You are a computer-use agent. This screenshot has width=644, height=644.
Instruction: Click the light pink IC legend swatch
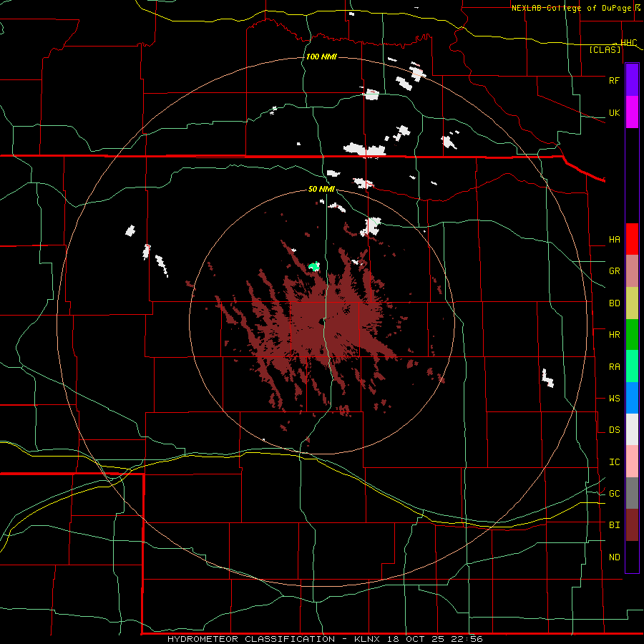(x=632, y=462)
